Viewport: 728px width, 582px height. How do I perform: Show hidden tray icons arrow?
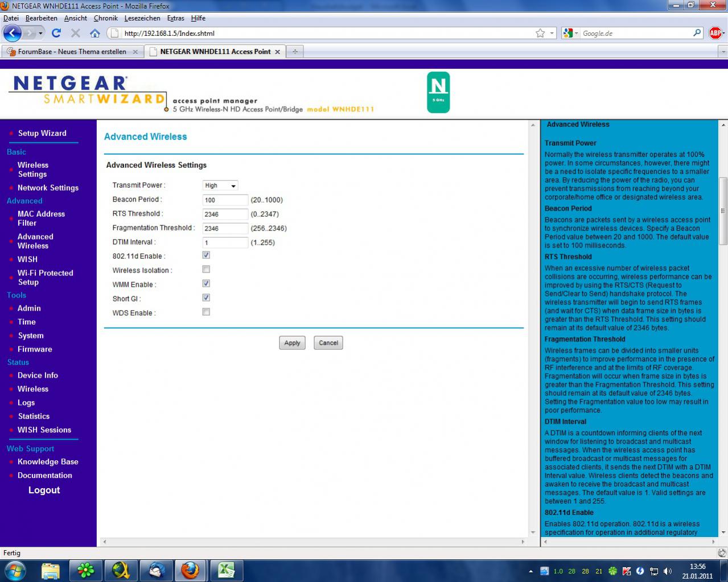pos(530,571)
